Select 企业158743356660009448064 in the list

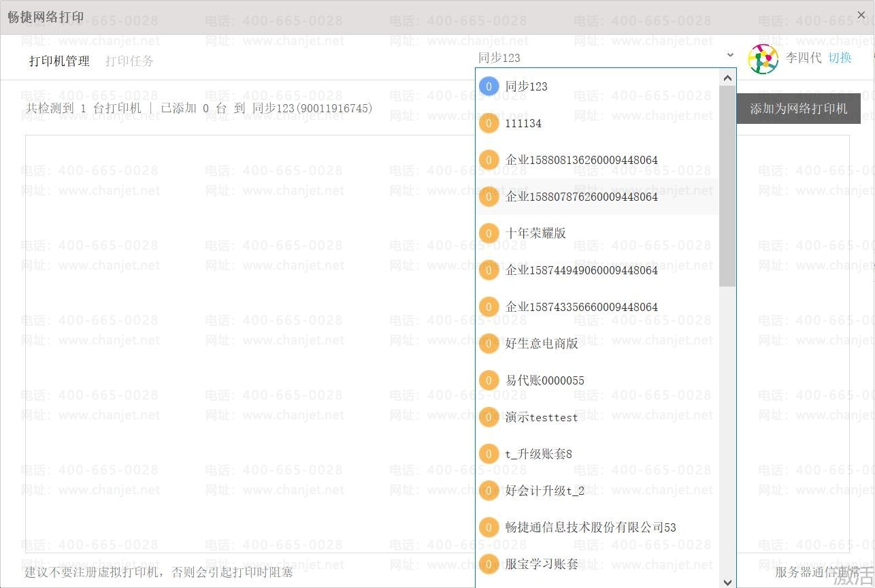(597, 307)
